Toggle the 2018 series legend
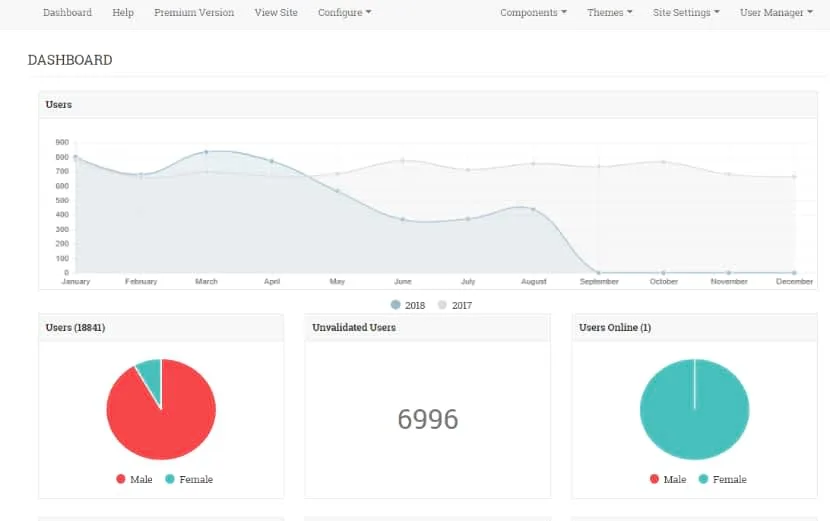The image size is (830, 521). (x=408, y=305)
